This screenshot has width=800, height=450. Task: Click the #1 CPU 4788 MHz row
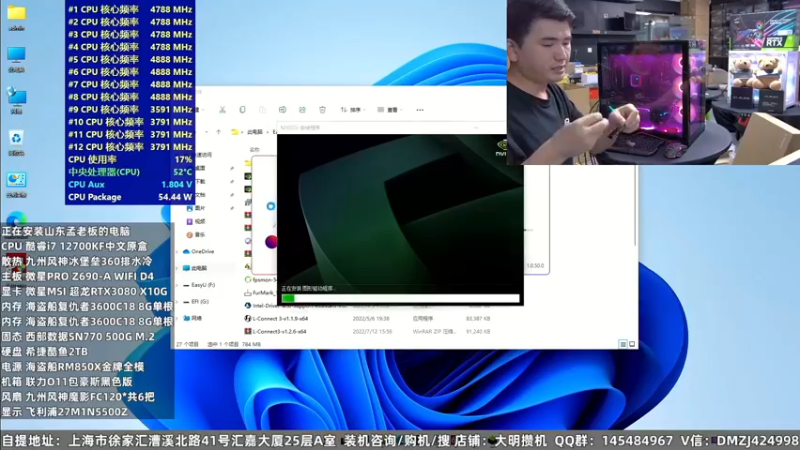[130, 9]
